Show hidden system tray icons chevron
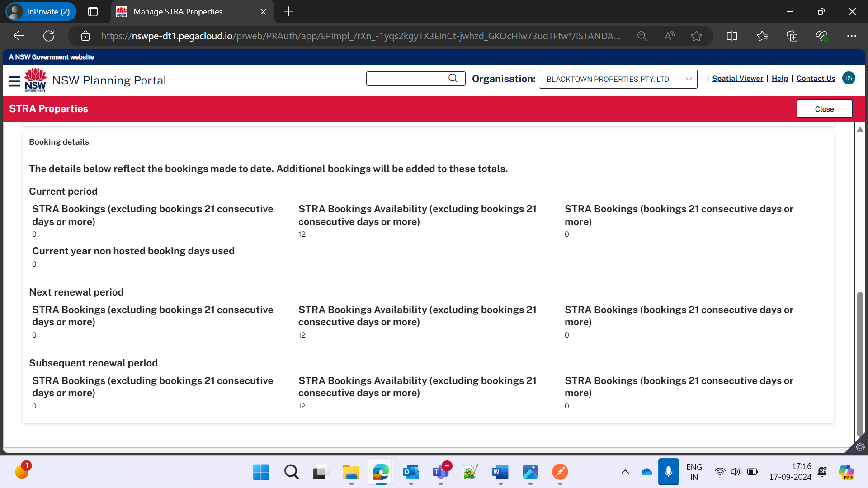Viewport: 868px width, 488px height. pyautogui.click(x=625, y=472)
